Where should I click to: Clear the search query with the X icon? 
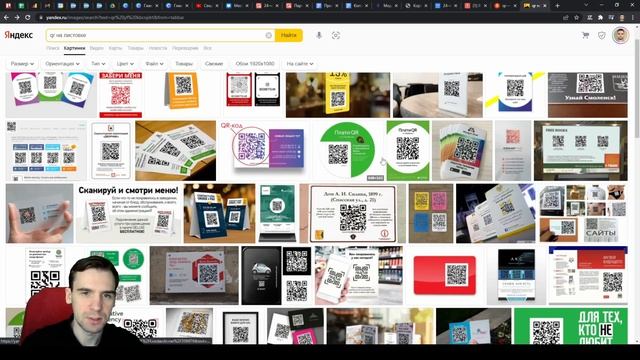pos(269,36)
